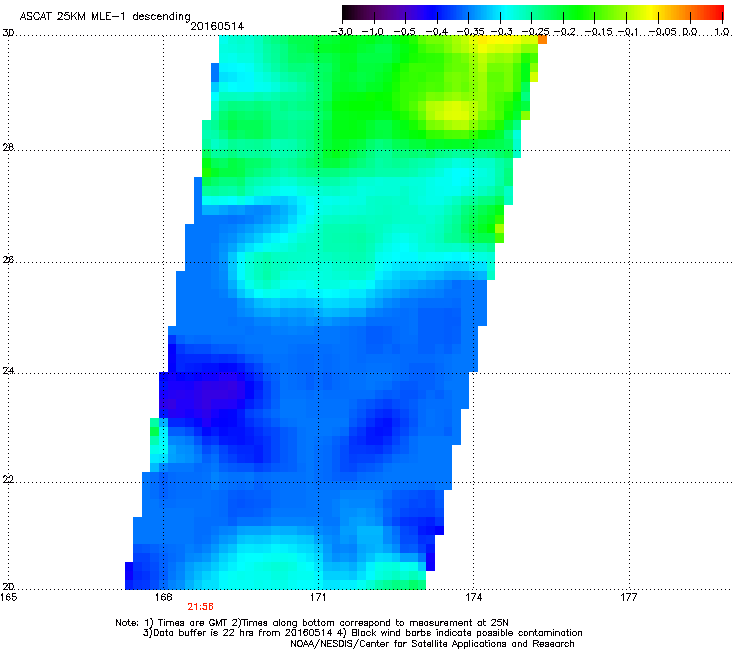Click the "ASCAT 25KM MLE-1 descending" title
This screenshot has width=740, height=650.
[x=105, y=16]
